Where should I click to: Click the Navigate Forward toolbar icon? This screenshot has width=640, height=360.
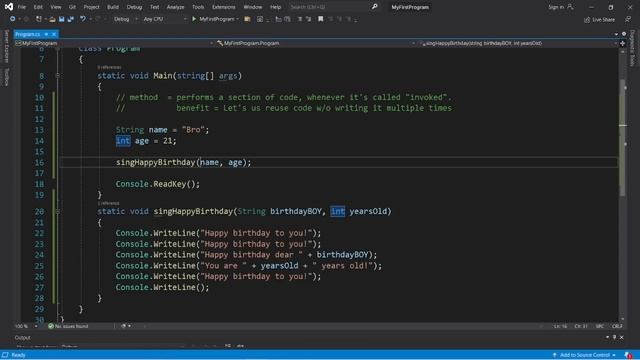26,19
